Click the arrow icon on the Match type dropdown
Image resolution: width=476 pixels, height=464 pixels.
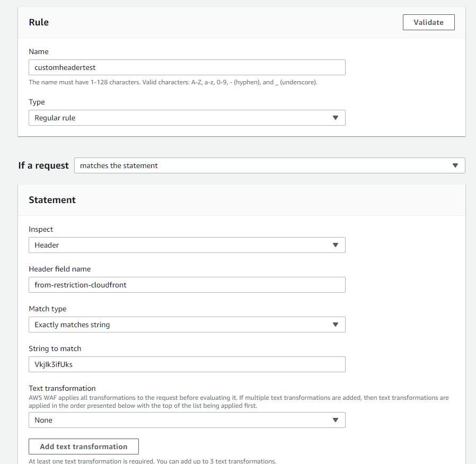point(335,325)
